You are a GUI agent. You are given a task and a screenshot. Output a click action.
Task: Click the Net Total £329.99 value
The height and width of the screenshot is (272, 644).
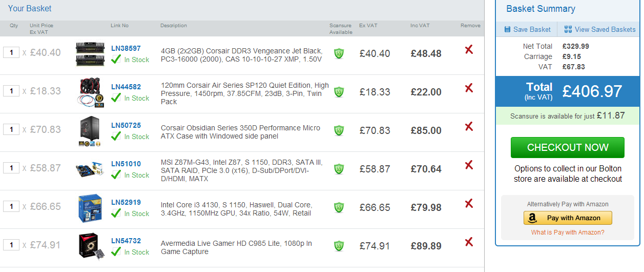coord(575,46)
